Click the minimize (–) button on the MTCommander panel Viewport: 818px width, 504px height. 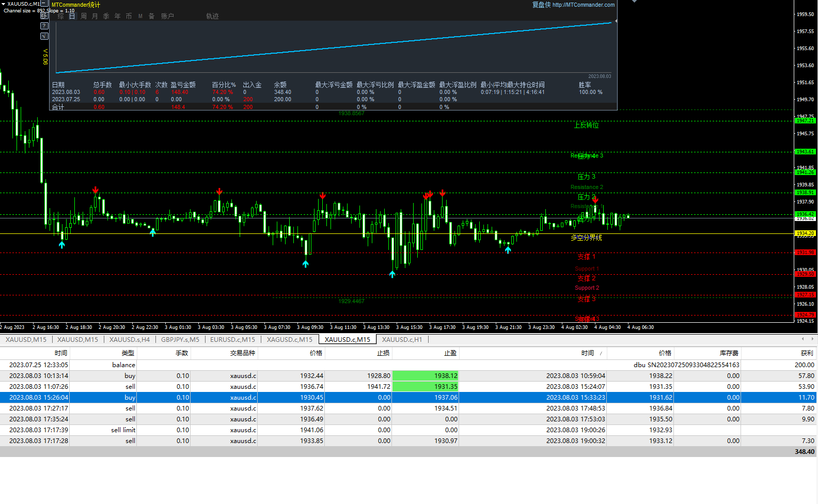pos(44,4)
